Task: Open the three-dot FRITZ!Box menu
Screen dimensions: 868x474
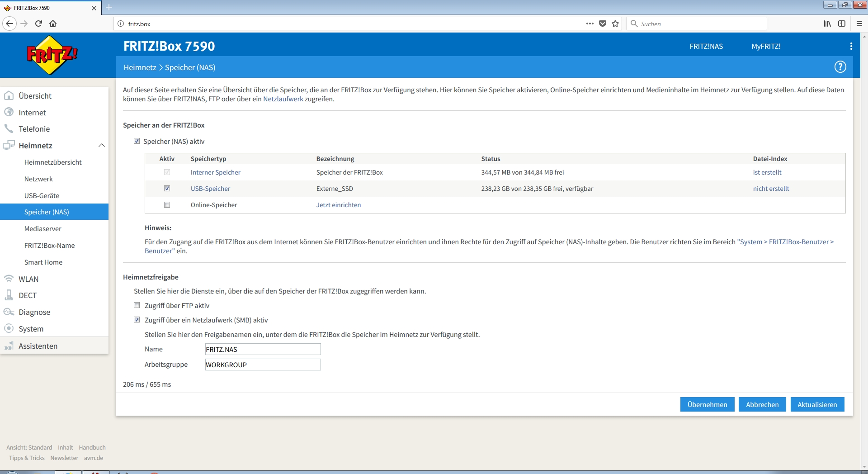Action: [851, 46]
